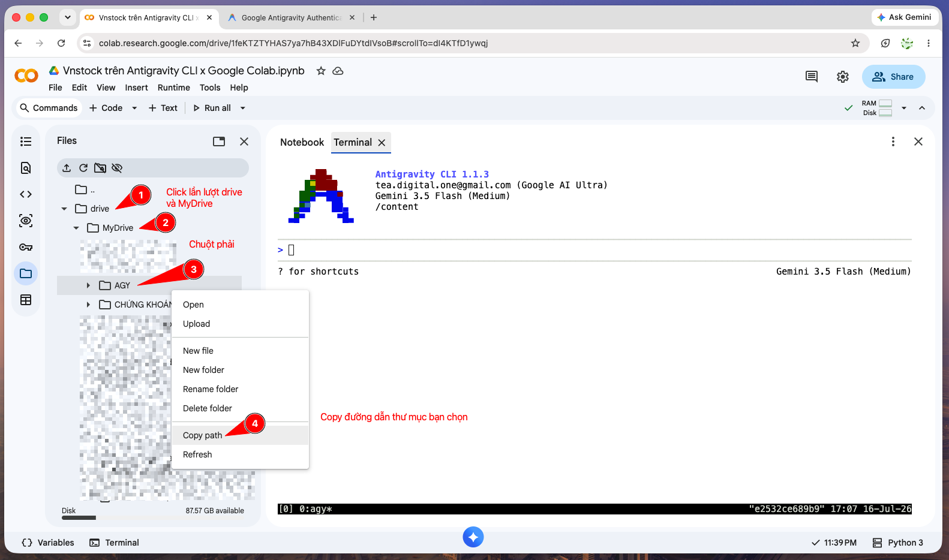Viewport: 949px width, 560px height.
Task: Expand the CHỨNG KHOÁN folder
Action: pos(88,305)
